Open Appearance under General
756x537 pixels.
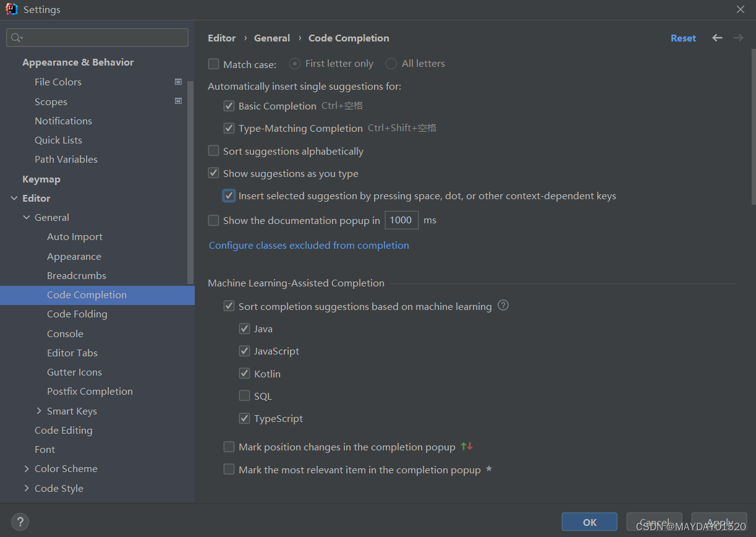pos(74,256)
